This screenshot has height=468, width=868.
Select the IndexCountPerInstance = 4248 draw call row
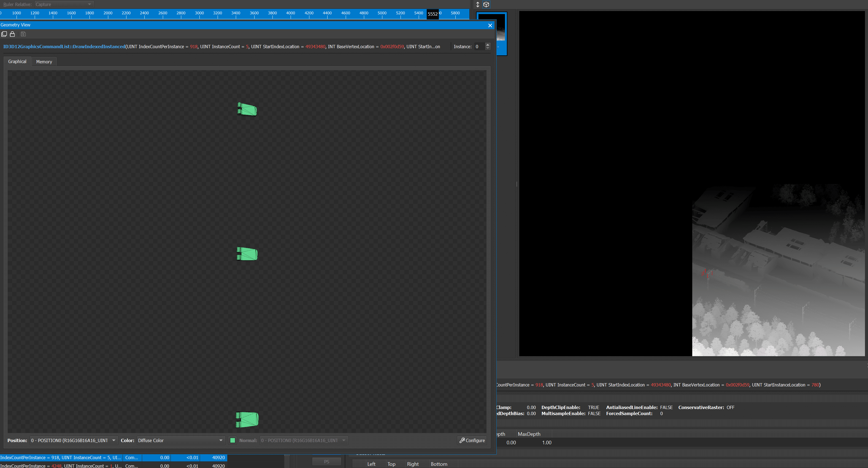coord(61,466)
